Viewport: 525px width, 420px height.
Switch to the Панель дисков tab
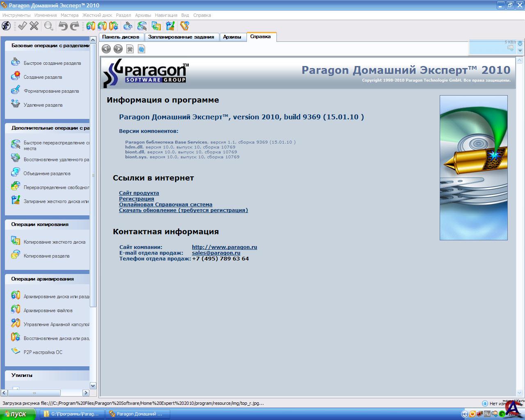point(121,37)
